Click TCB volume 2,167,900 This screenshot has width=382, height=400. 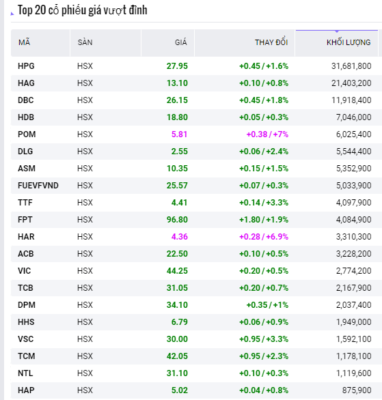coord(353,288)
